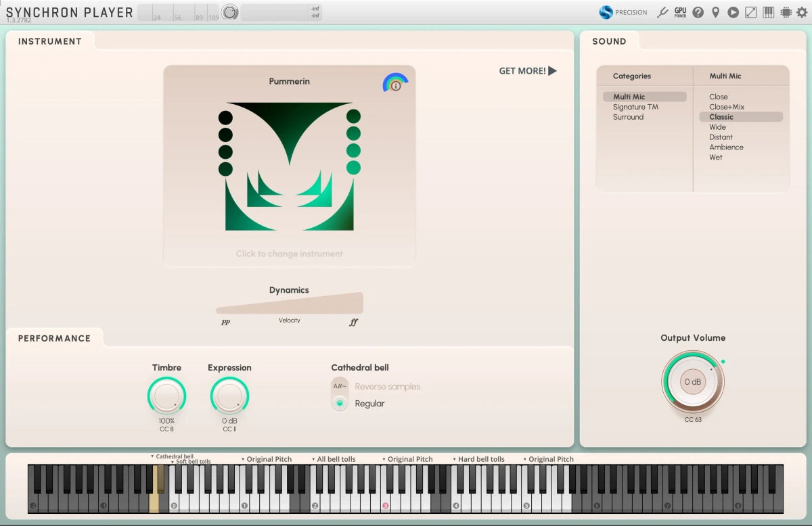
Task: Click the location pin icon
Action: pos(715,12)
